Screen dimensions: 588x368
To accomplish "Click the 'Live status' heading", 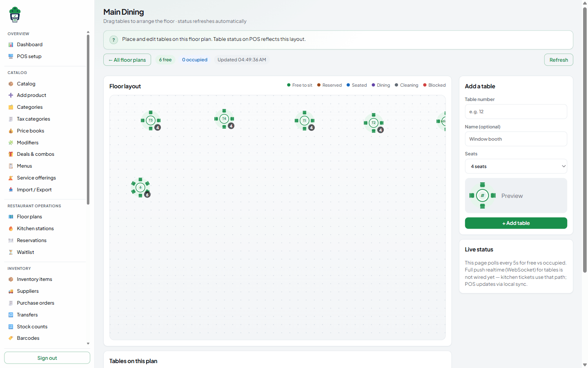I will point(479,249).
